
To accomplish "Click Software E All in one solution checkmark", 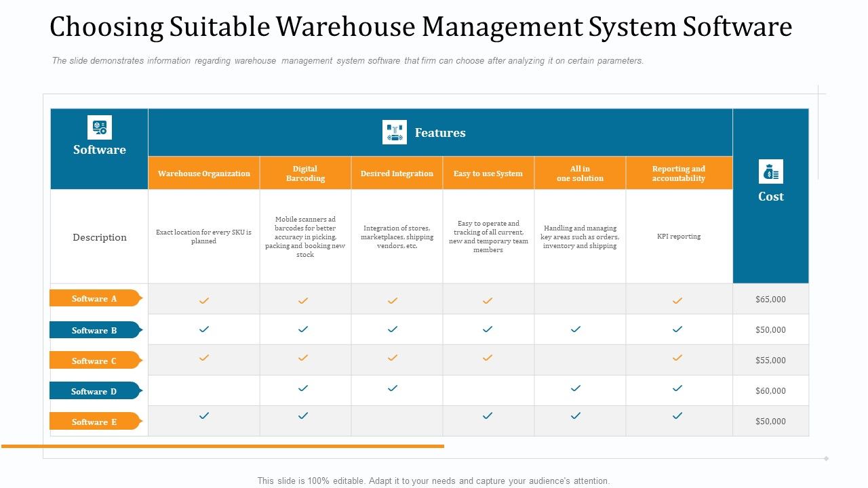I will [x=575, y=415].
